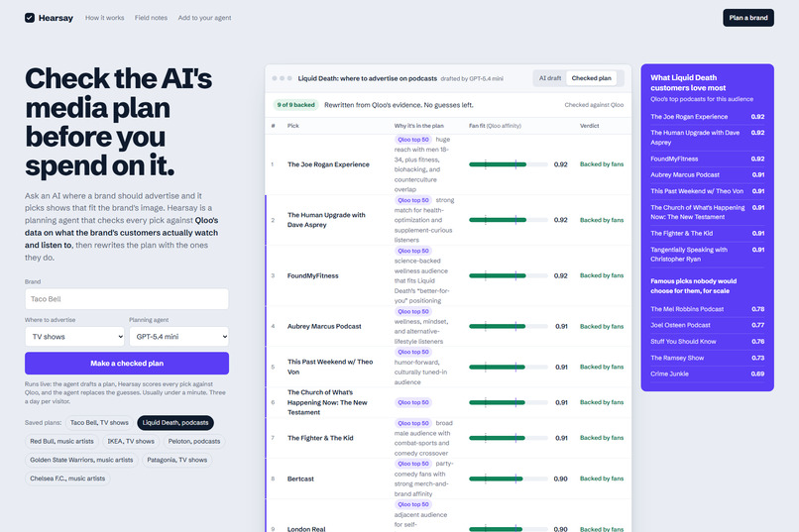Screen dimensions: 799x532
Task: Click FoundMyFitness in purple sidebar list
Action: point(707,159)
